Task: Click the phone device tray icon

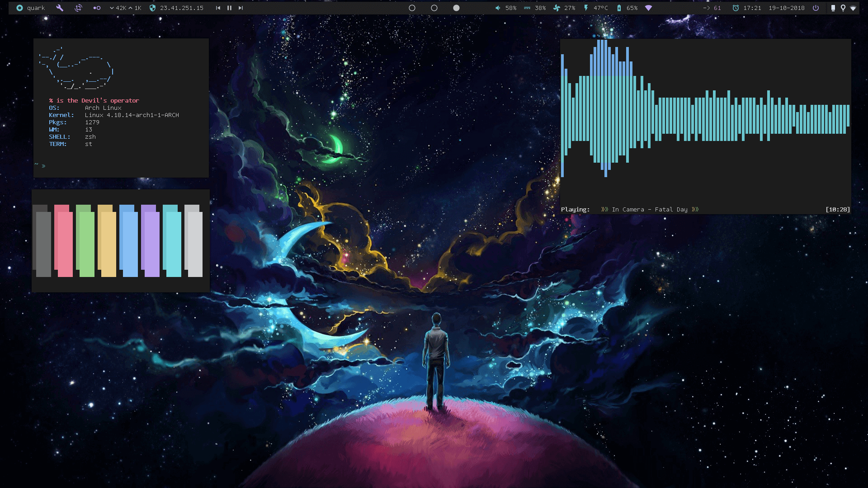Action: click(833, 8)
